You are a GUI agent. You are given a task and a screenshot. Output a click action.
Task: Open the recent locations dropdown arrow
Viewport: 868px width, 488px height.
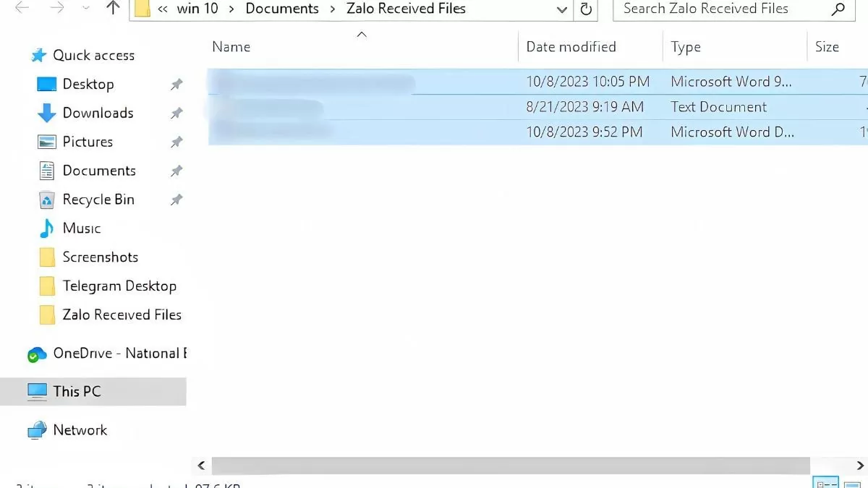[86, 9]
